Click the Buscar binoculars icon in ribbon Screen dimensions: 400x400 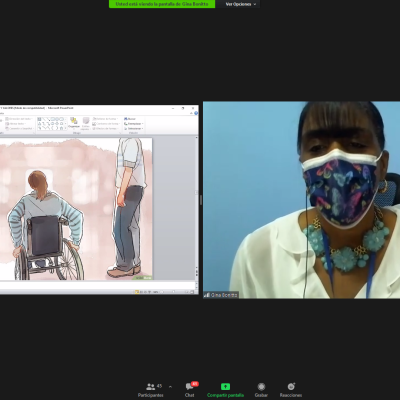coord(126,119)
